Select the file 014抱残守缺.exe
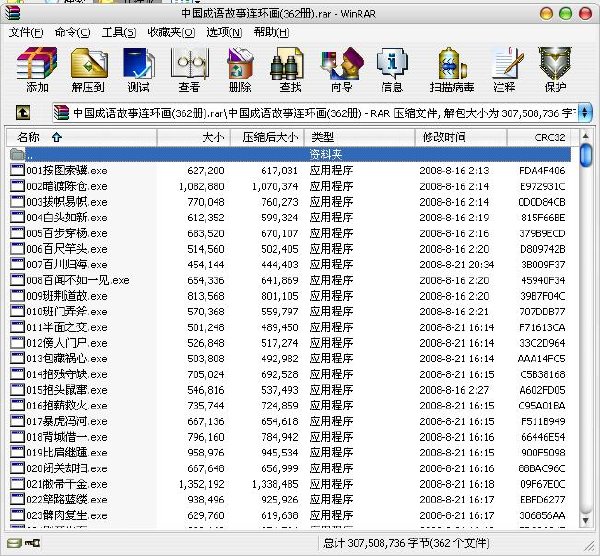 67,374
